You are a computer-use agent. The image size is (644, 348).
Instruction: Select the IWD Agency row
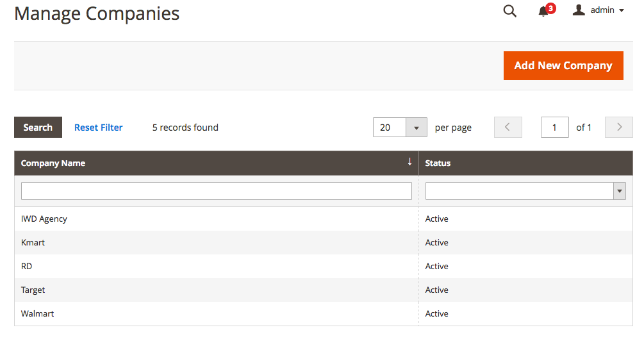click(x=323, y=219)
